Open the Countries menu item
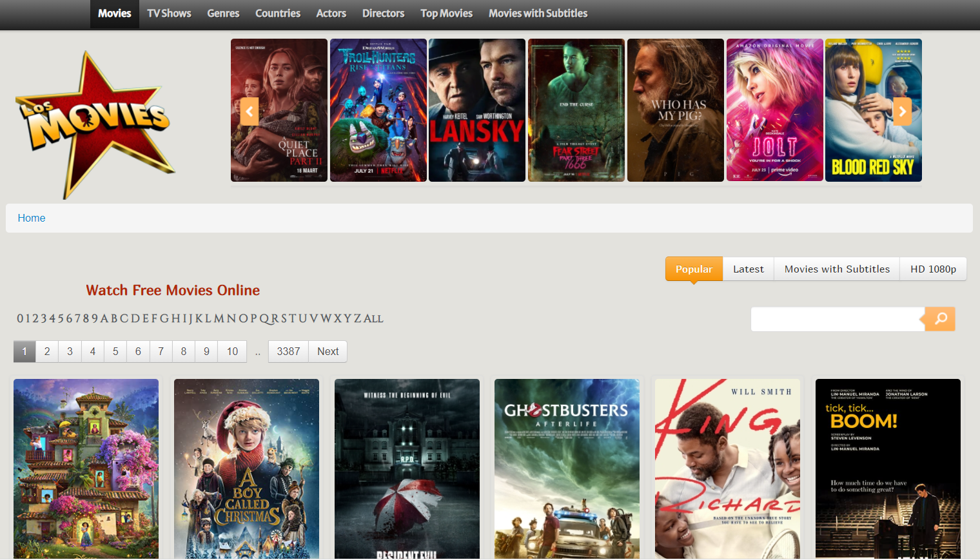The height and width of the screenshot is (560, 980). 278,14
